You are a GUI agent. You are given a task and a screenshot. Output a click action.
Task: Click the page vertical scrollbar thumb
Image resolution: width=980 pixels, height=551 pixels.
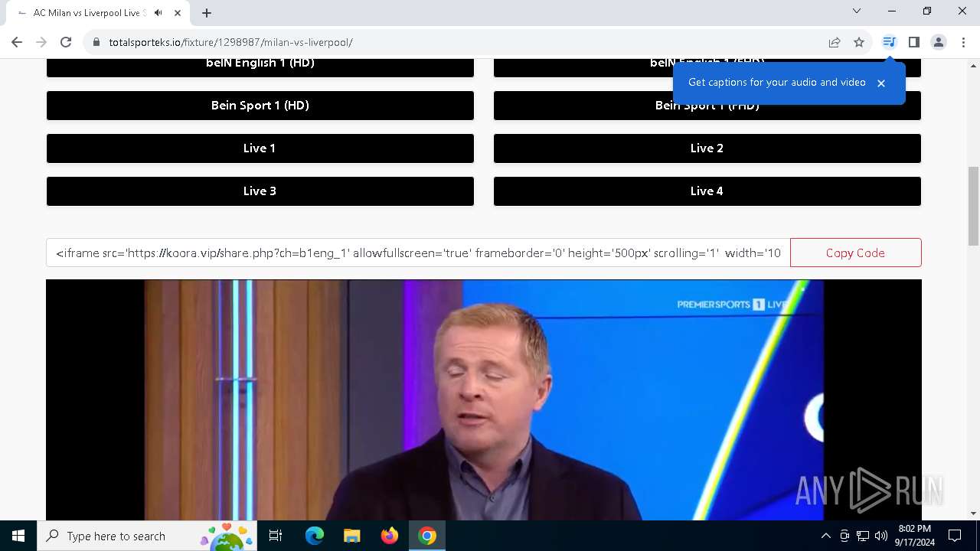[x=973, y=205]
